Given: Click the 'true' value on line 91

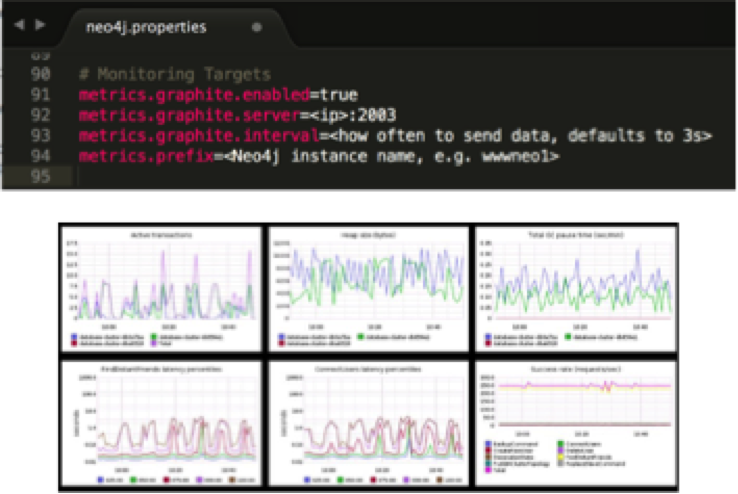Looking at the screenshot, I should click(x=339, y=95).
